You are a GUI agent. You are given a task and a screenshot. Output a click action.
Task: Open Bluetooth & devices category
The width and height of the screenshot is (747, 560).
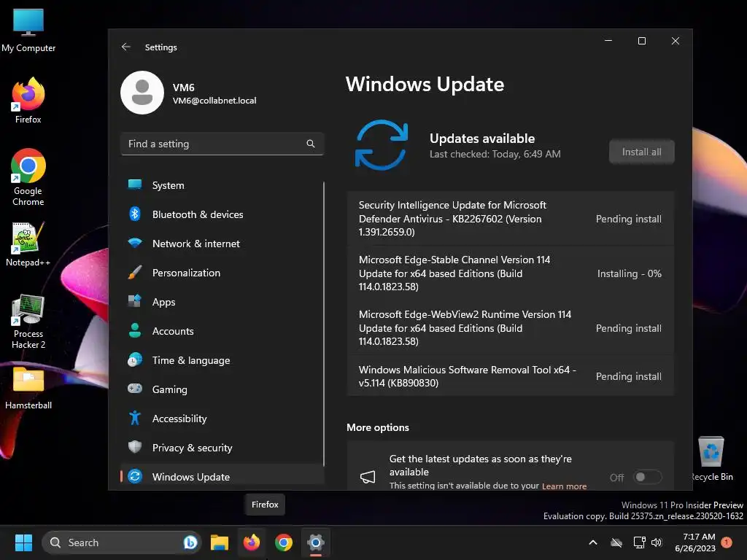[222, 214]
